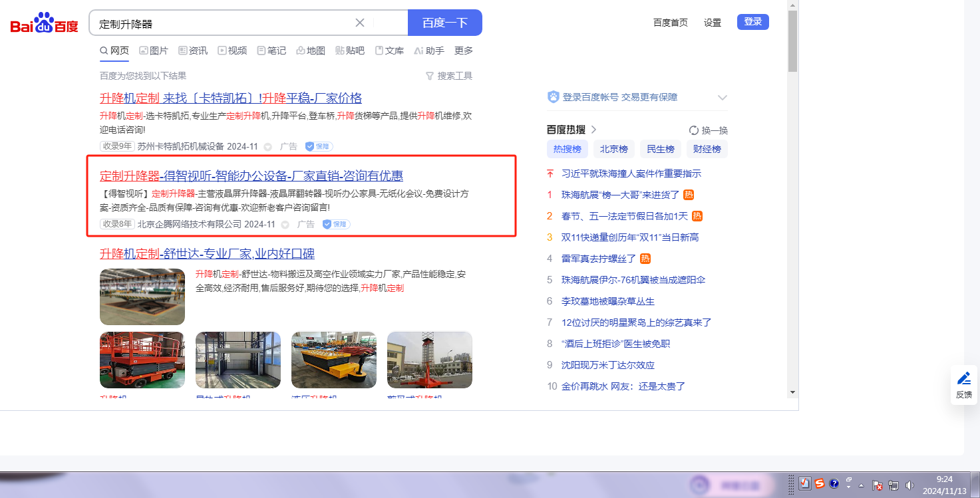Open the 定制升降器-得智视听 result link
Viewport: 980px width, 498px height.
[251, 176]
